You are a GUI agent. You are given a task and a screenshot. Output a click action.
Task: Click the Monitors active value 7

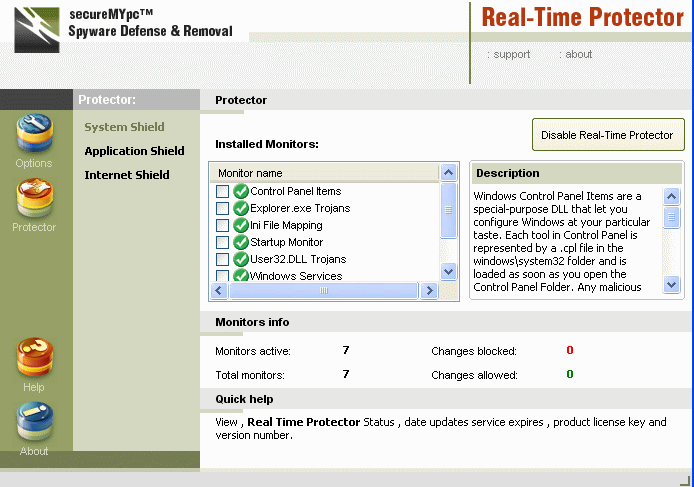[x=346, y=351]
